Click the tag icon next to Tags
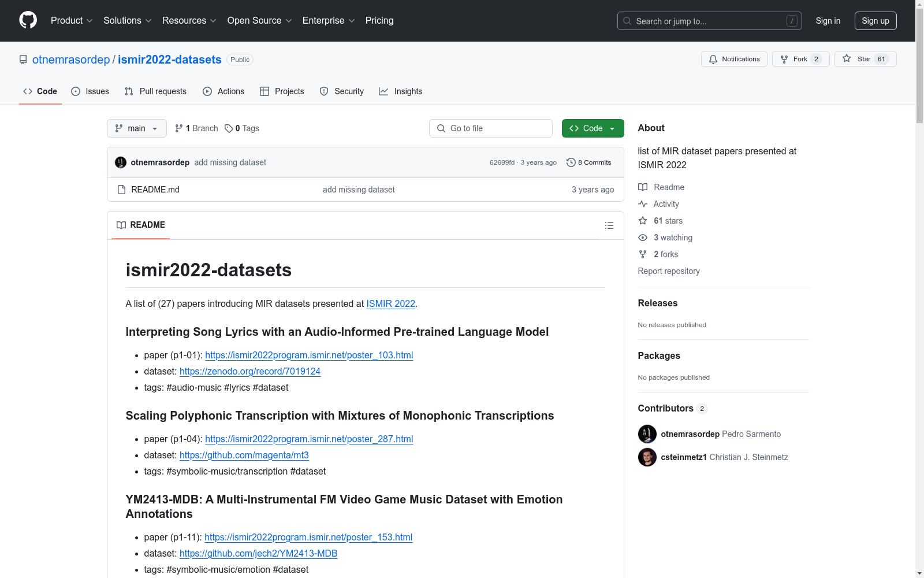 click(229, 128)
